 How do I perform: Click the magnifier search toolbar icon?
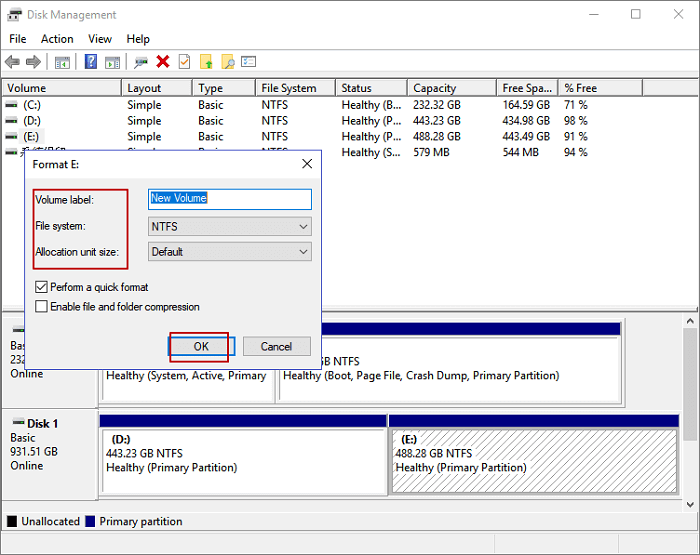[228, 62]
